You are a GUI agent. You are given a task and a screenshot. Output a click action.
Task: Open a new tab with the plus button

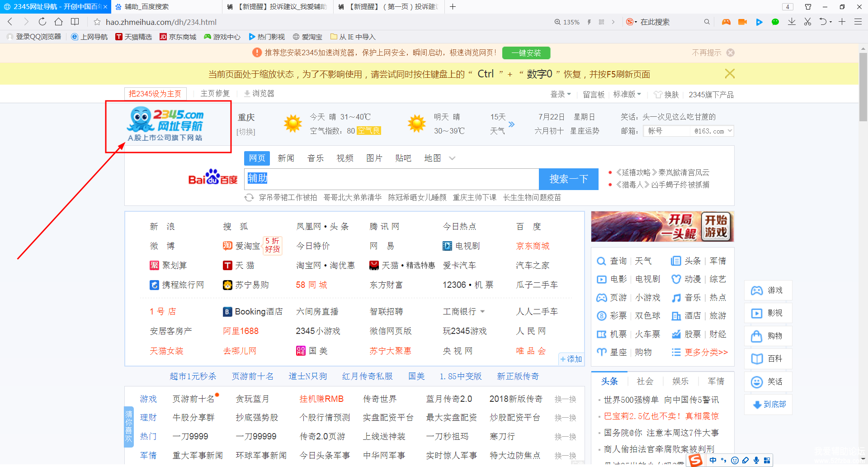tap(453, 7)
